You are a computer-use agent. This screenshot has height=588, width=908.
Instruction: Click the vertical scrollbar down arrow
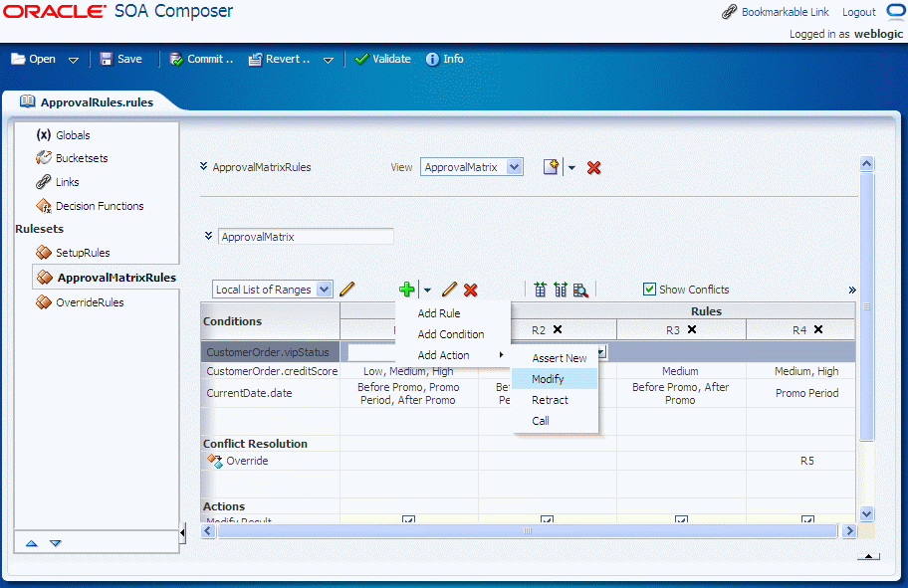[x=866, y=513]
